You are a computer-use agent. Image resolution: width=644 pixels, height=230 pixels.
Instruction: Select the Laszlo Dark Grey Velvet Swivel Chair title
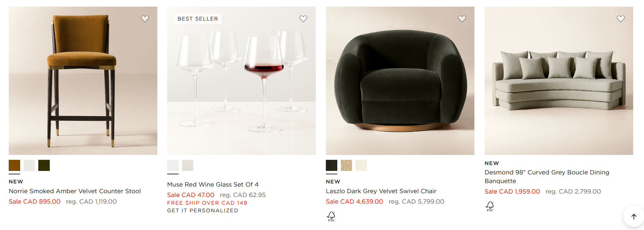pyautogui.click(x=381, y=191)
